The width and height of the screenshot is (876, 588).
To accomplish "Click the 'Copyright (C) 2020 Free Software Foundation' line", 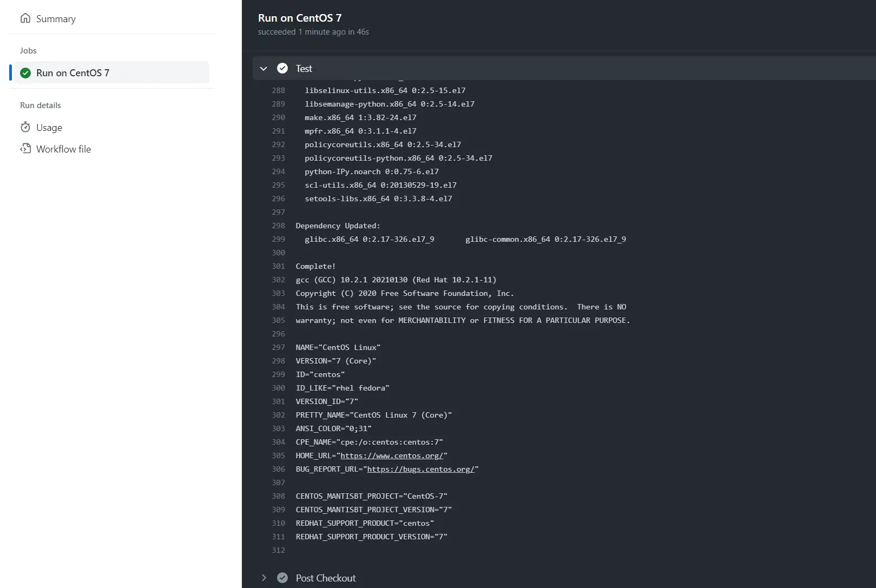I will pos(405,293).
